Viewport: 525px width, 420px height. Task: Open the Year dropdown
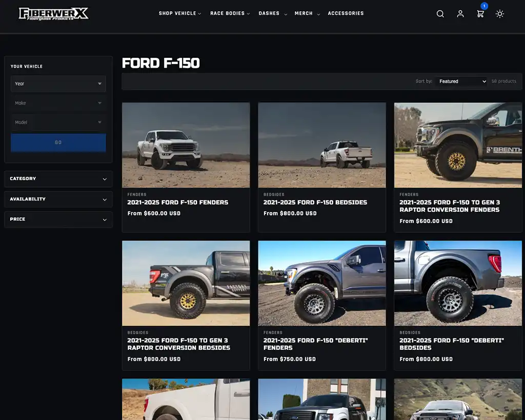click(x=58, y=84)
